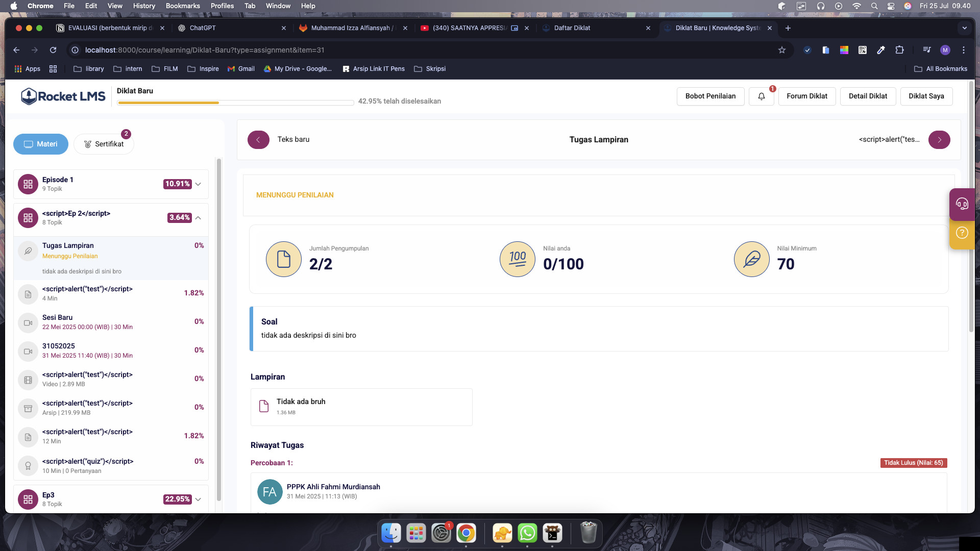Click the notification bell icon

point(761,96)
